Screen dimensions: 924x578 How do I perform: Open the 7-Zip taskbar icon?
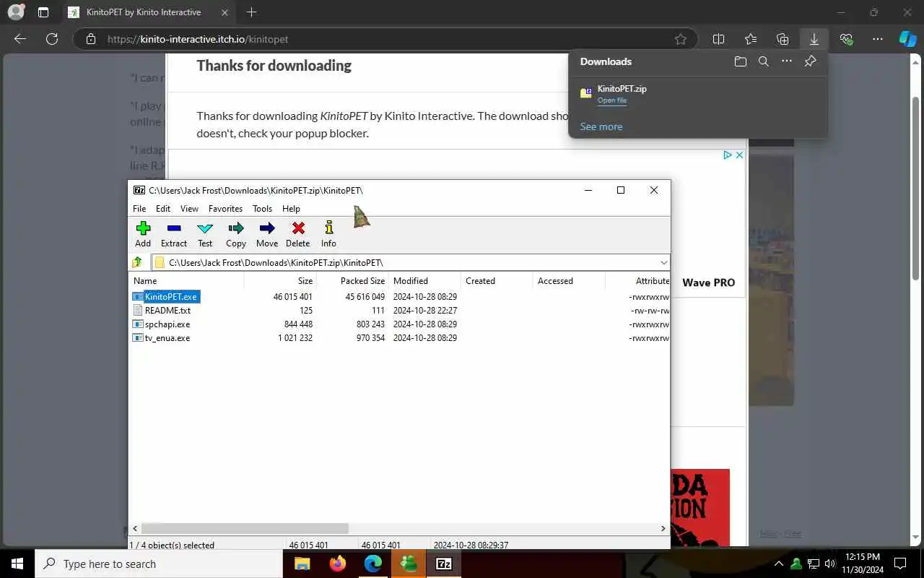[444, 564]
